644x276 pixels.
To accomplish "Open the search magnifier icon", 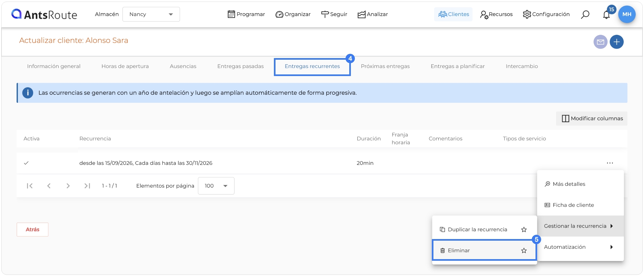I will click(585, 14).
